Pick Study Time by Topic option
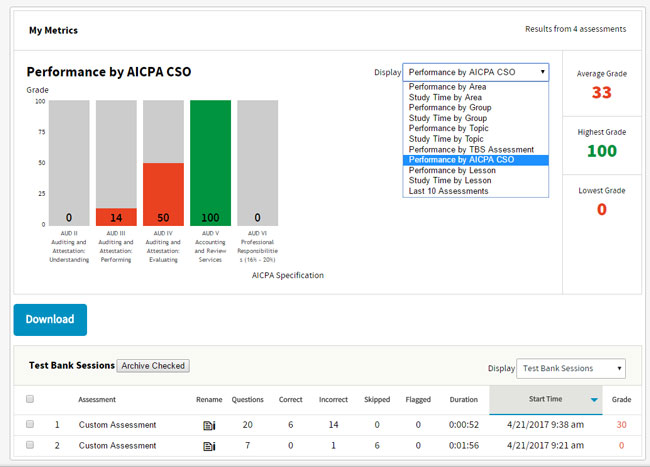Viewport: 650px width, 467px height. pos(475,139)
